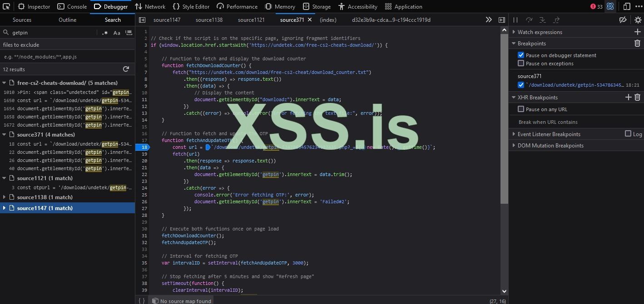
Task: Click the ignore source icon in footer
Action: click(155, 300)
